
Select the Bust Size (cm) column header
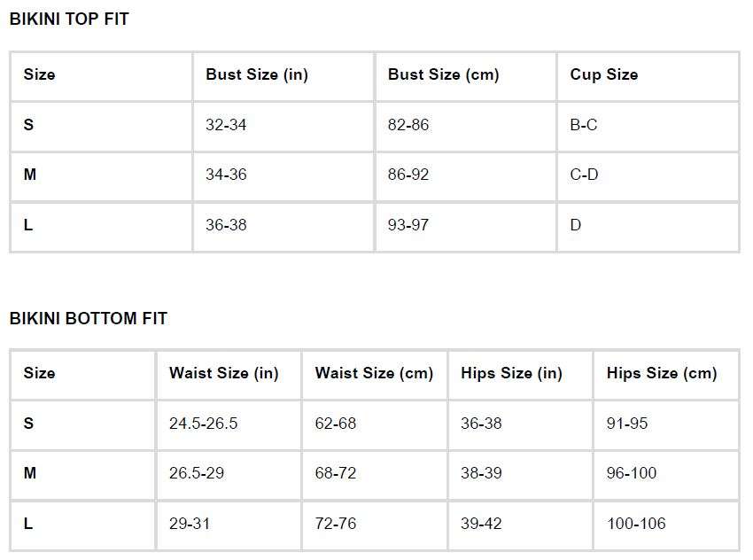click(443, 74)
